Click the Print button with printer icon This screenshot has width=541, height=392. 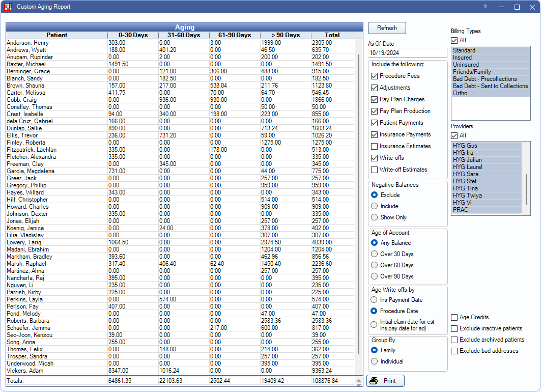pyautogui.click(x=385, y=381)
